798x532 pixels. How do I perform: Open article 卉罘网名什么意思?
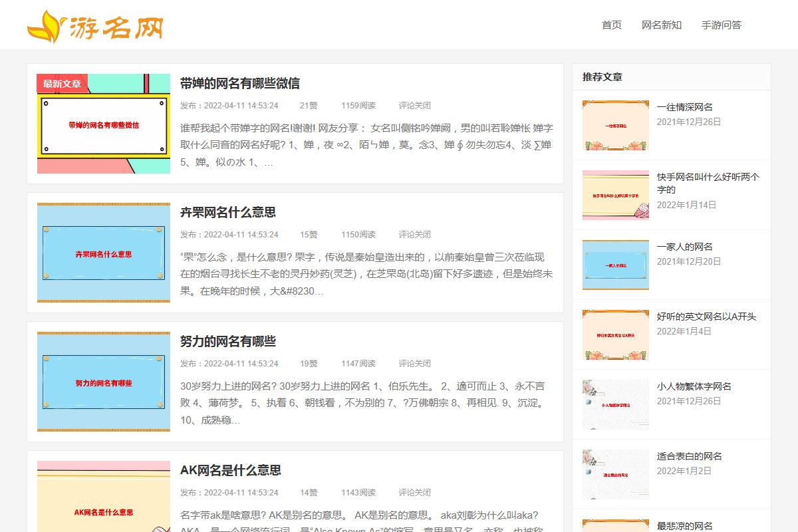pos(228,212)
